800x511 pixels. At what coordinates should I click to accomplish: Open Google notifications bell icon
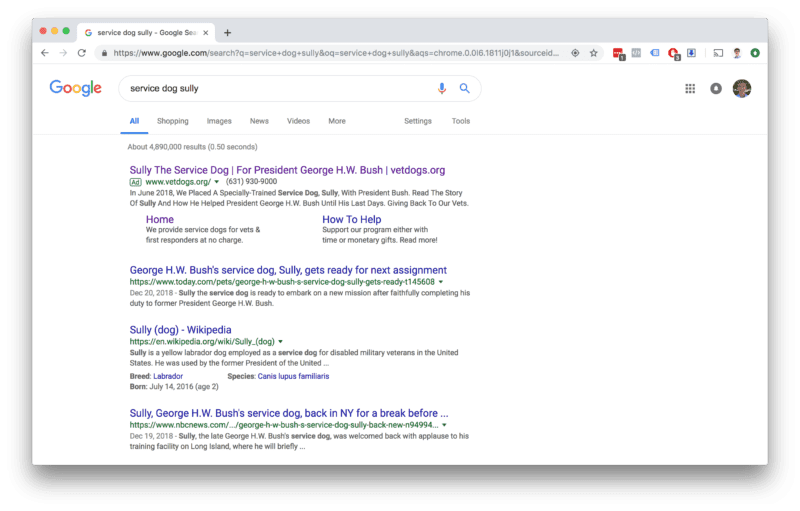pyautogui.click(x=716, y=89)
